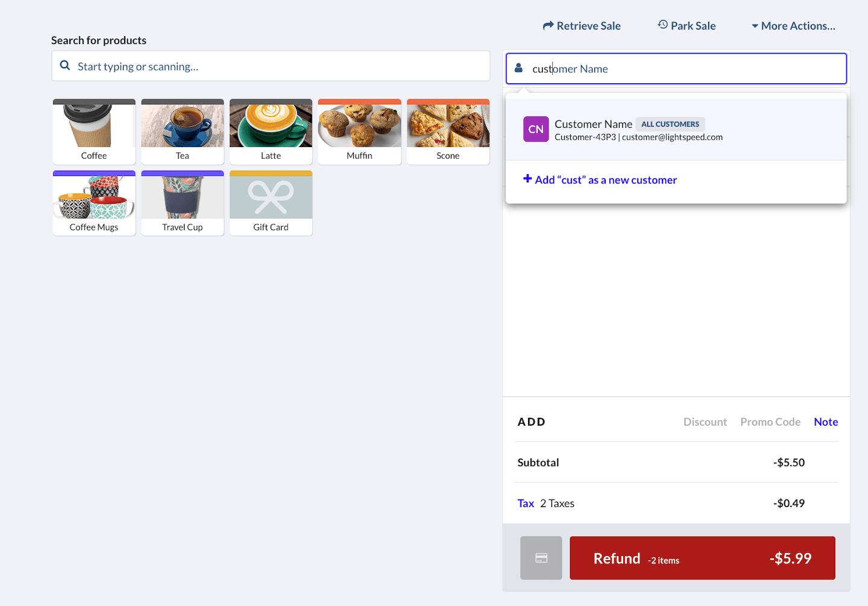The image size is (868, 606).
Task: Select the Gift Card ribbon tile
Action: pos(271,203)
